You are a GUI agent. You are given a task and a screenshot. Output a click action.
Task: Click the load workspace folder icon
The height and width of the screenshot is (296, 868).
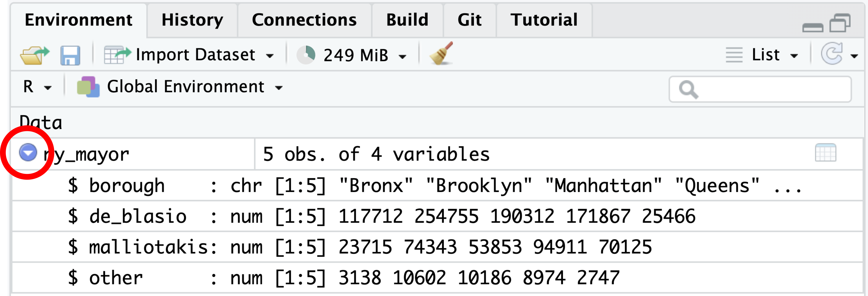pos(35,55)
